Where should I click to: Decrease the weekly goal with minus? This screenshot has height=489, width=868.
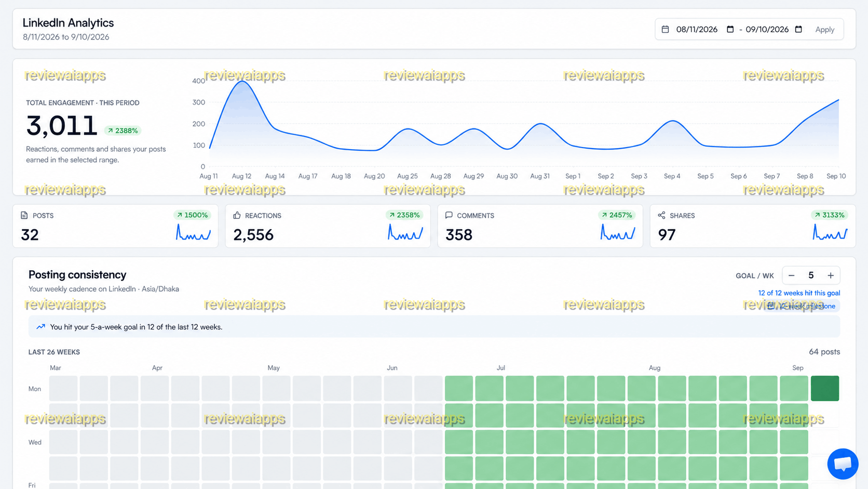[792, 275]
